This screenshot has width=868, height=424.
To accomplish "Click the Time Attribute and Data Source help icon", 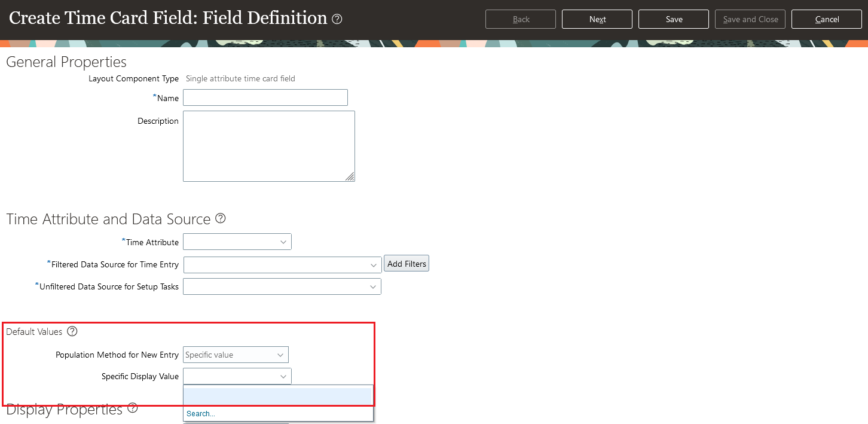I will coord(220,218).
